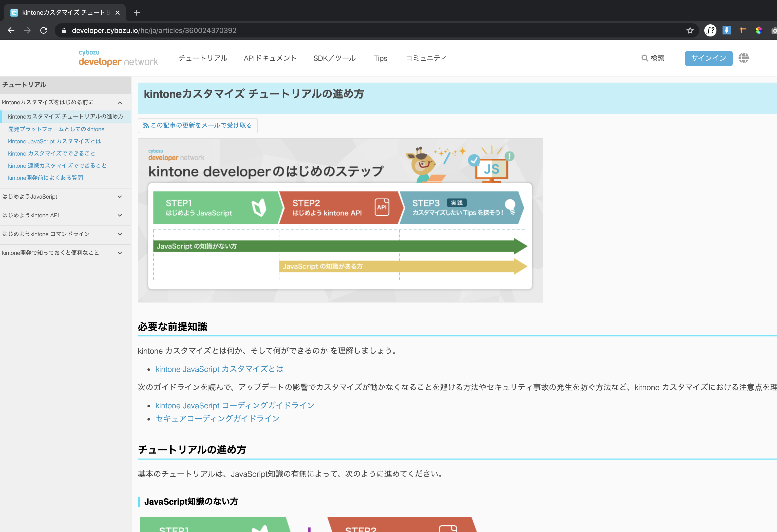The height and width of the screenshot is (532, 777).
Task: Click the f? extension icon in the toolbar
Action: point(710,30)
